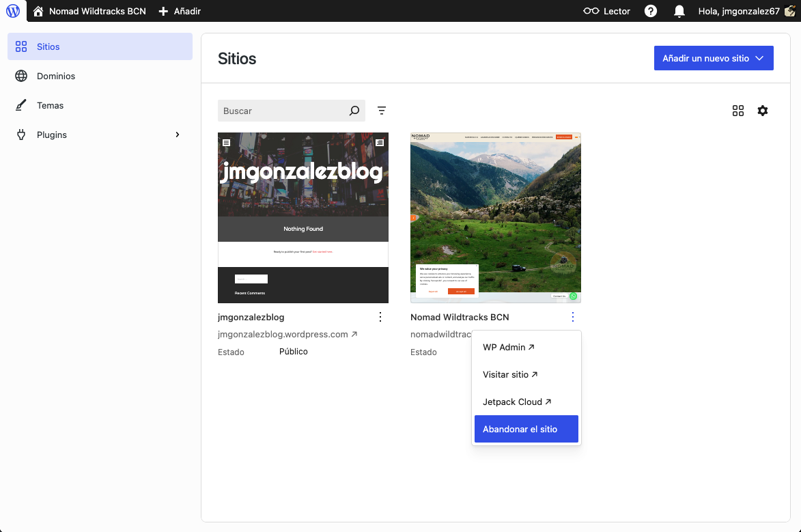The height and width of the screenshot is (532, 801).
Task: Choose WP Admin from the menu
Action: pos(508,347)
